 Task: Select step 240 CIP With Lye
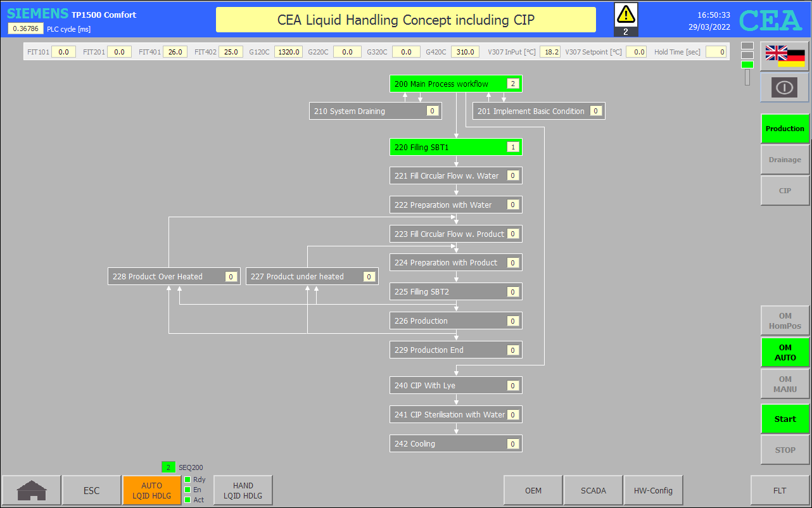tap(456, 385)
